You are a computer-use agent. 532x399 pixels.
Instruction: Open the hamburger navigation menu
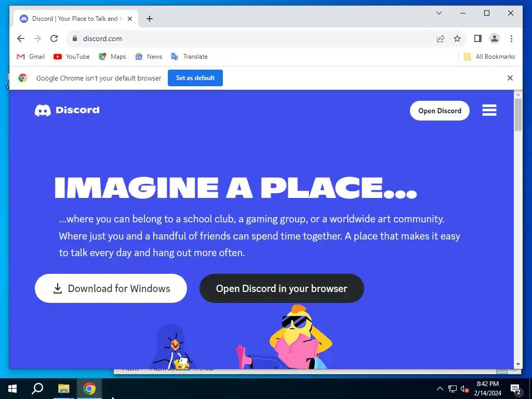click(489, 110)
